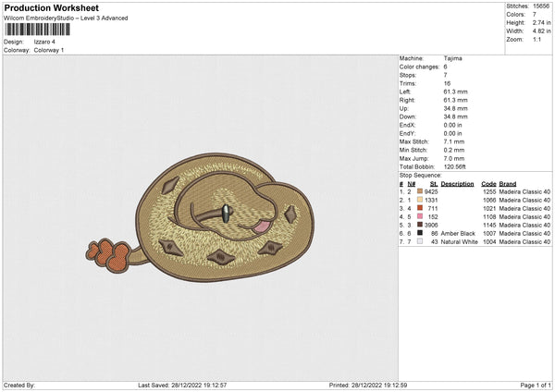Click the code '1021' in stop row 3
This screenshot has width=555, height=392.
(x=489, y=208)
